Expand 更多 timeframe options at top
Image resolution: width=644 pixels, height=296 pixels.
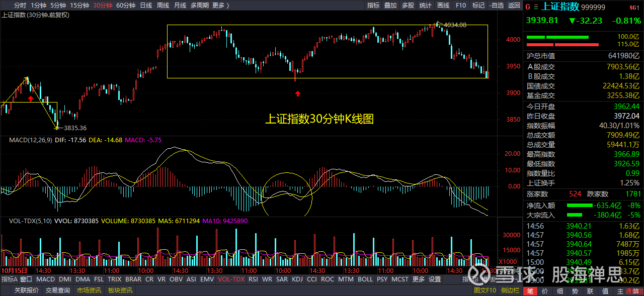coord(220,6)
